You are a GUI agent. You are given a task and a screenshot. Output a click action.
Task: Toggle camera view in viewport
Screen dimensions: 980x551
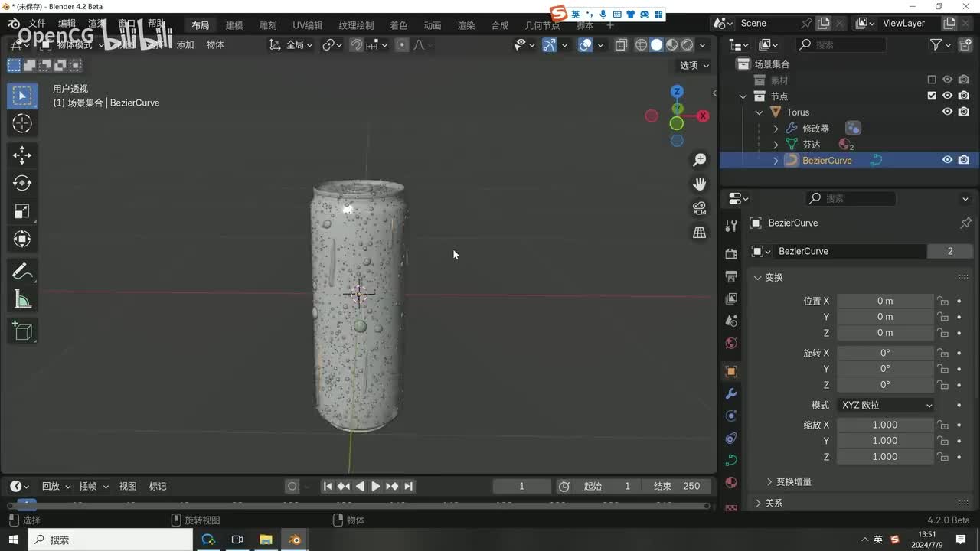[699, 208]
